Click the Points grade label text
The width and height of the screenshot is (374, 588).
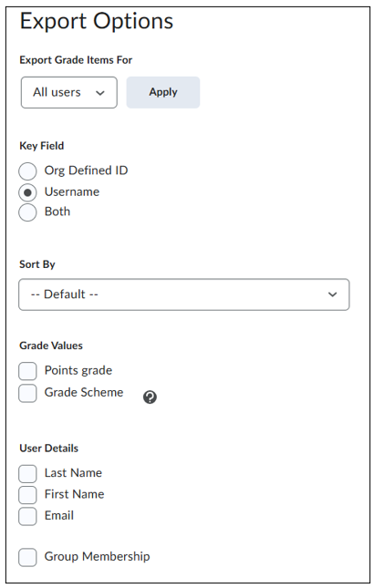78,370
